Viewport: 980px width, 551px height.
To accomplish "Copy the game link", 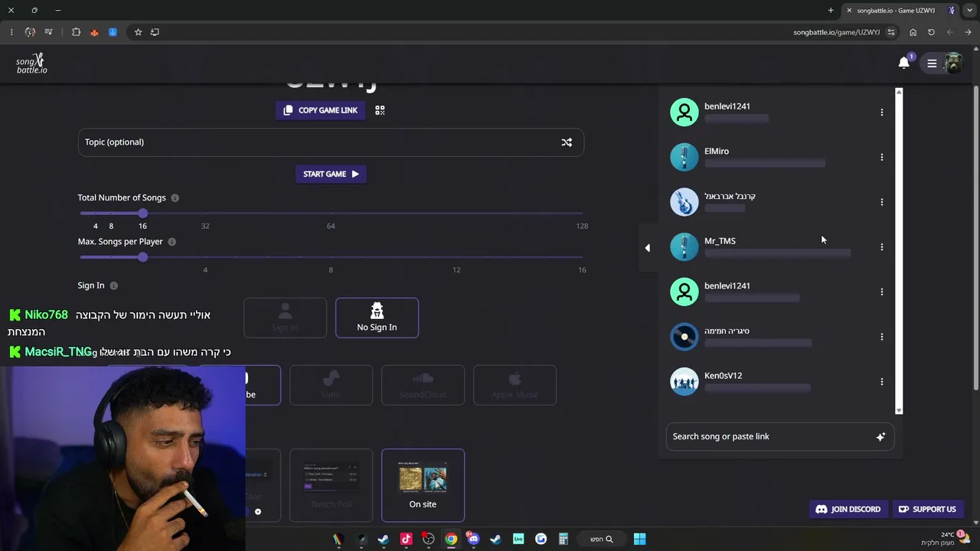I will tap(321, 110).
